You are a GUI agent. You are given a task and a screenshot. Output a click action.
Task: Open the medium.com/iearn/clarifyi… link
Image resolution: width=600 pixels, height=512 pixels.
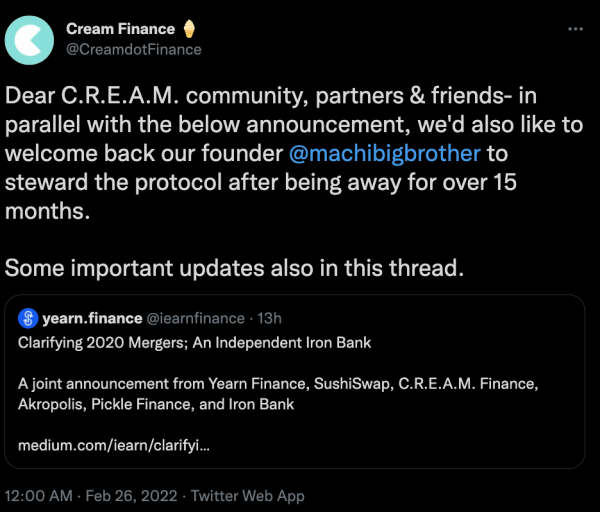[114, 445]
